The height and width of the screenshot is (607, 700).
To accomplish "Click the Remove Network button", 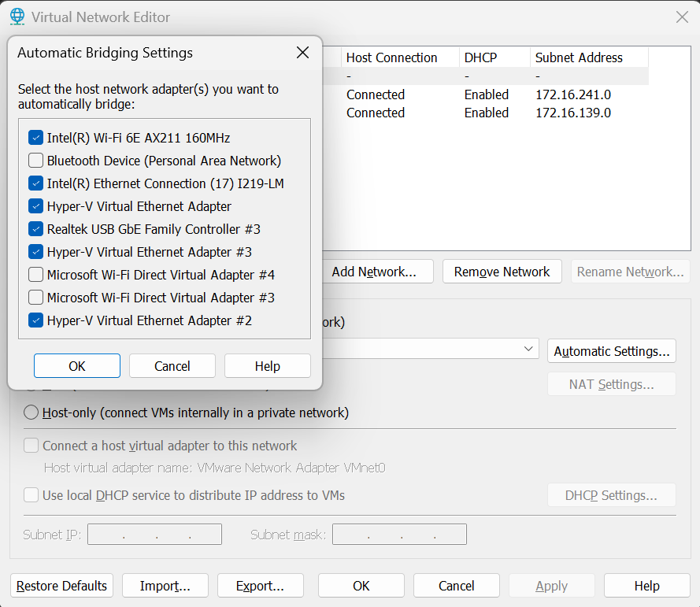I will pos(502,272).
